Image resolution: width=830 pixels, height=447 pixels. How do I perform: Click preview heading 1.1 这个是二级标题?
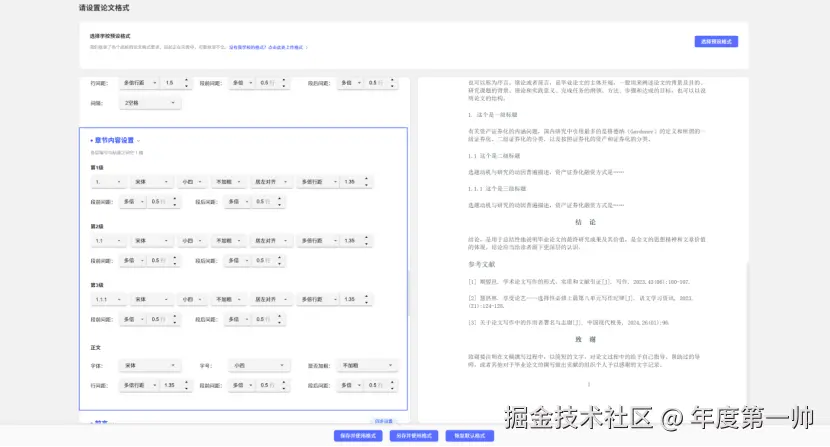point(494,156)
